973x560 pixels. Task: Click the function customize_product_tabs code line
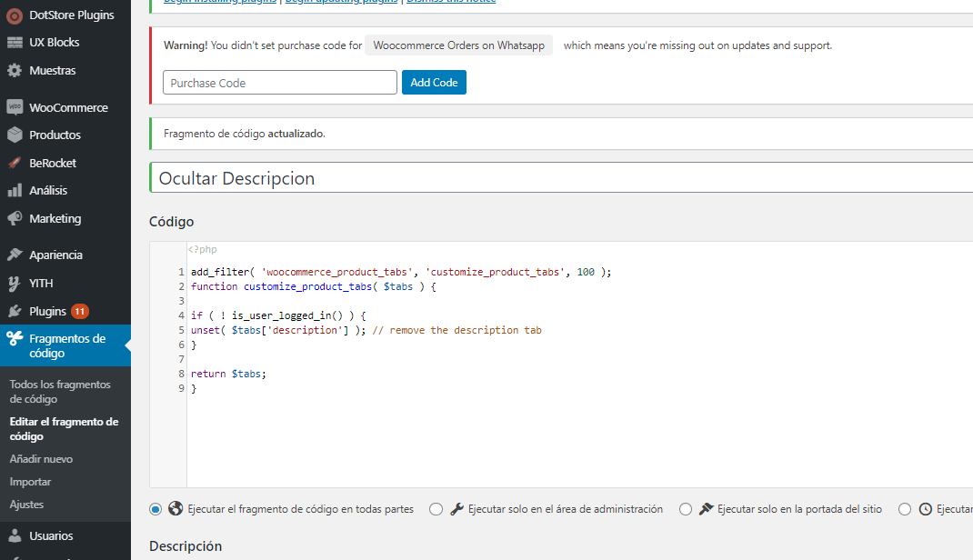(314, 286)
